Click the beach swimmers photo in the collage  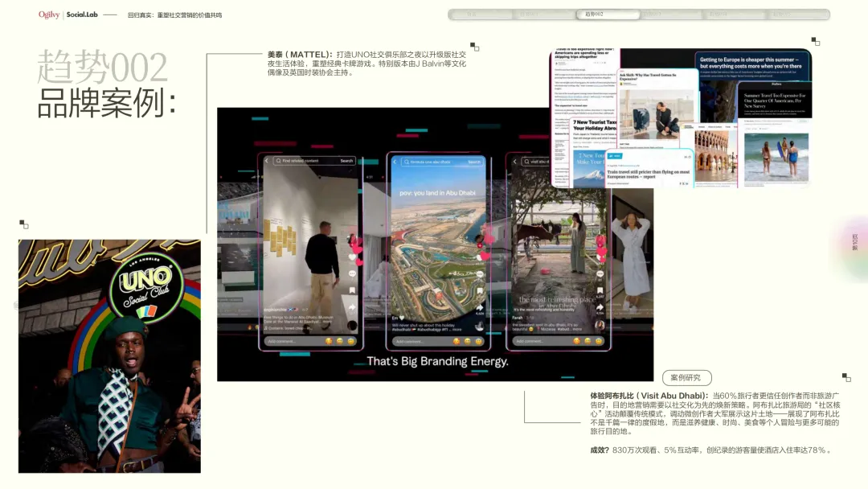[x=776, y=158]
